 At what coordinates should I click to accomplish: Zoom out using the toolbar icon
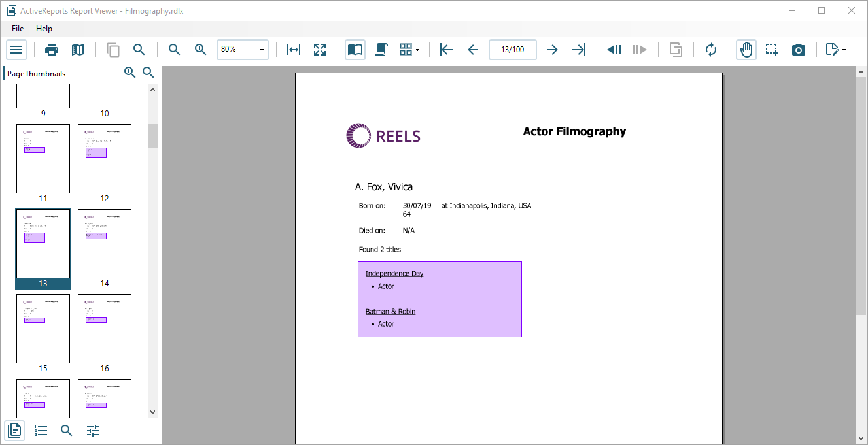(x=174, y=50)
